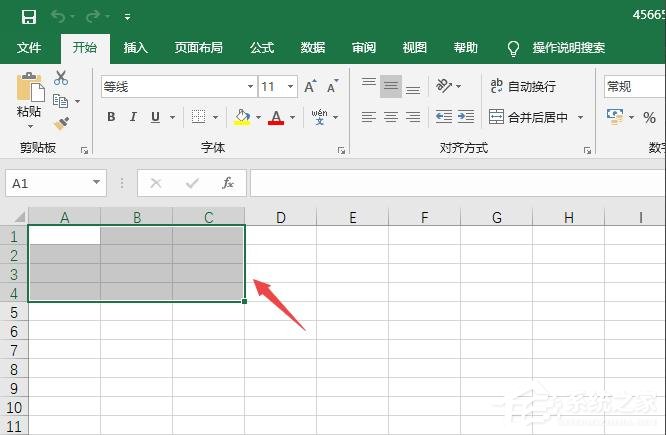Open the 数据 tab
The image size is (666, 435).
313,48
